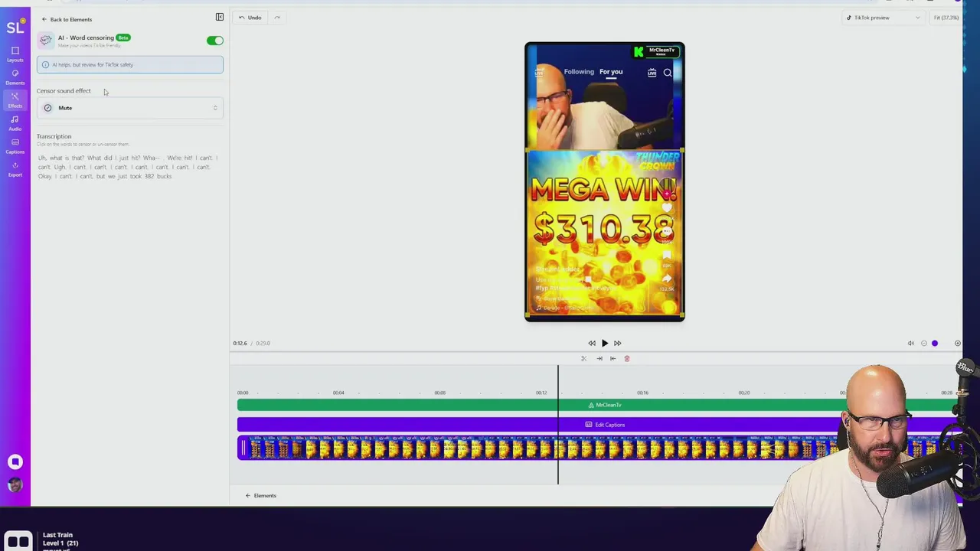Open the Audio sidebar section
980x551 pixels.
click(x=15, y=122)
